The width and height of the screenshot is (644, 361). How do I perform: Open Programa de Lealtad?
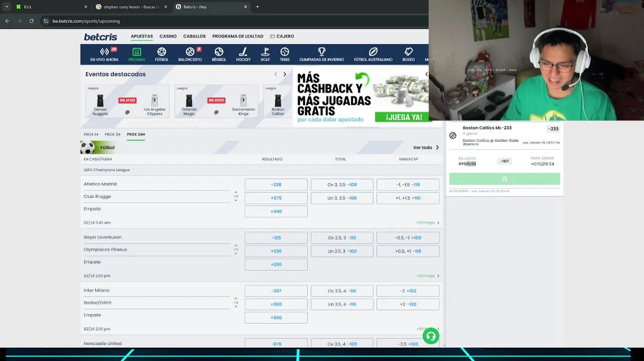(x=238, y=37)
